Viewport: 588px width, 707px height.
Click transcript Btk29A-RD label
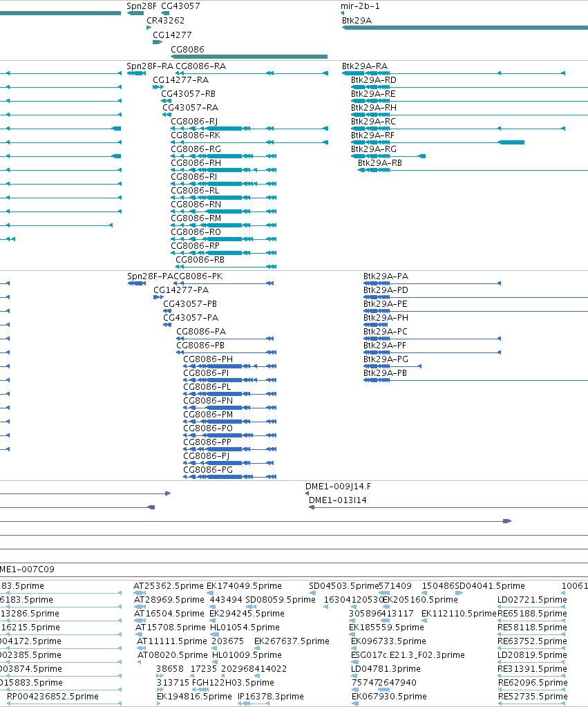click(374, 79)
